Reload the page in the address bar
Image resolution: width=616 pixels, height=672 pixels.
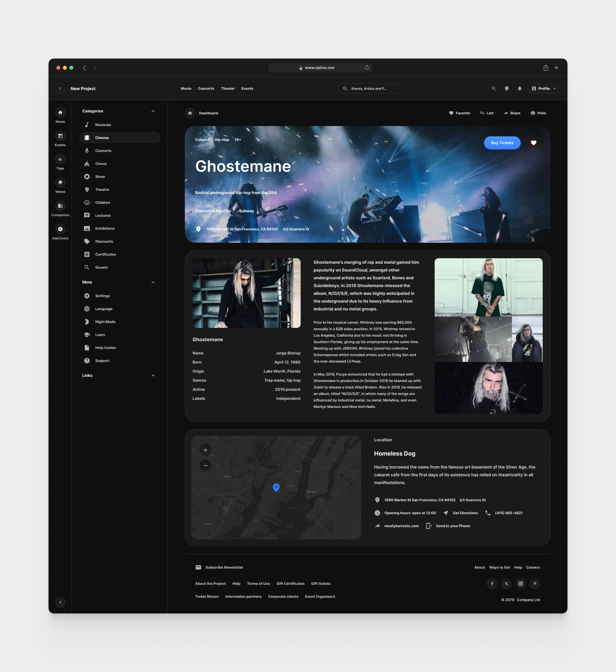[x=367, y=68]
